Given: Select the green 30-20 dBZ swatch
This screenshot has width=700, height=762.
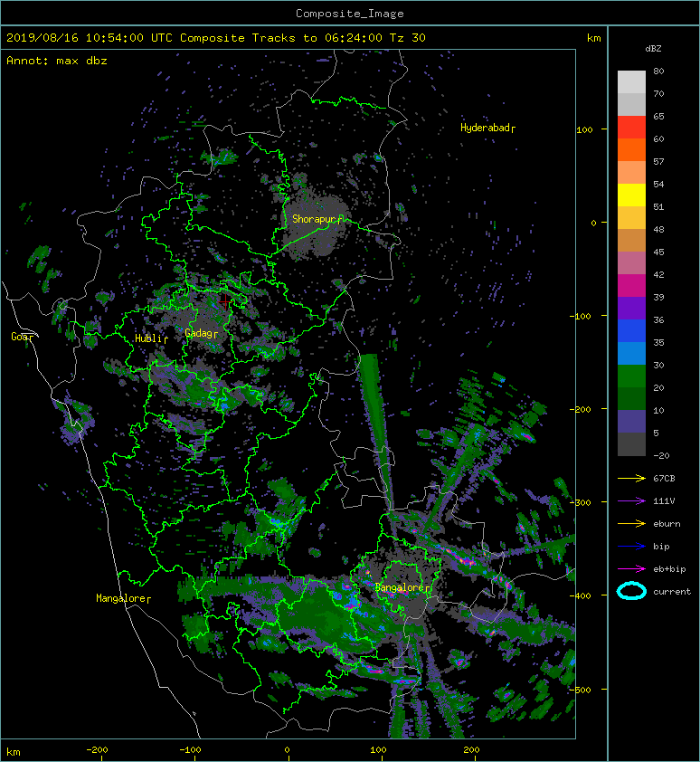Looking at the screenshot, I should 631,376.
